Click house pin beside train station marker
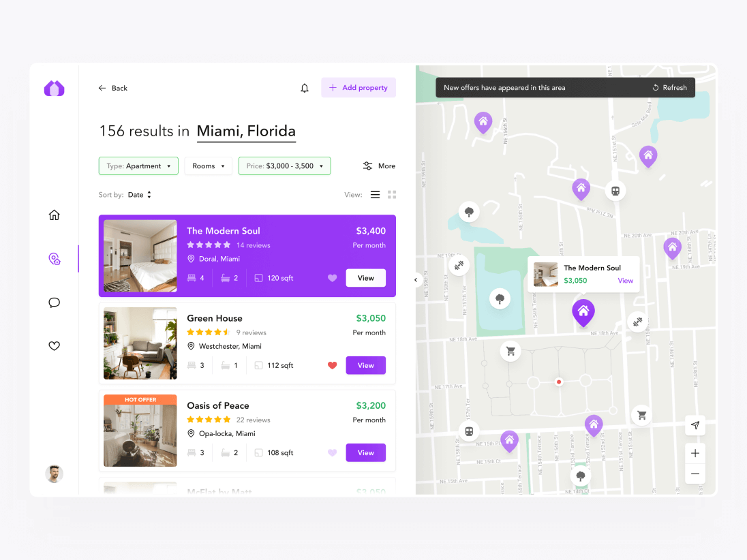Screen dimensions: 747x560 [581, 189]
